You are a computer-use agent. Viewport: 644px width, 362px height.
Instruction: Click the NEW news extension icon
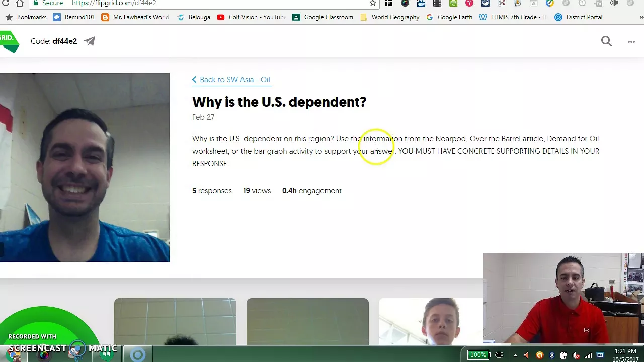click(421, 3)
